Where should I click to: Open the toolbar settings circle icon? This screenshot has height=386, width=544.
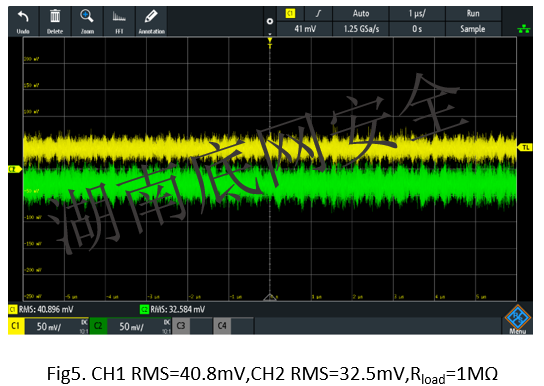(270, 22)
